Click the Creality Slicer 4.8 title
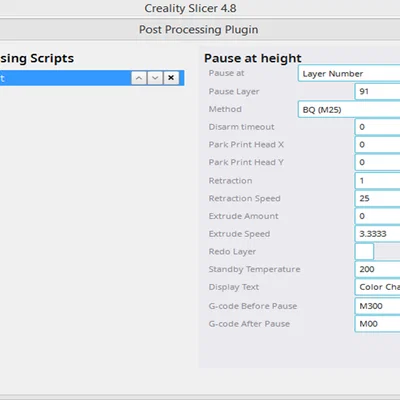This screenshot has width=400, height=400. point(190,8)
